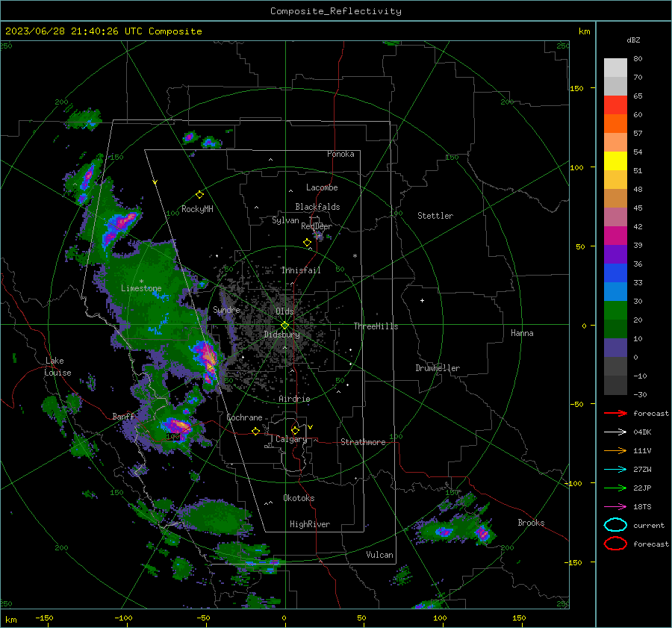Click the magenta 18TS arrow legend icon

pos(615,507)
